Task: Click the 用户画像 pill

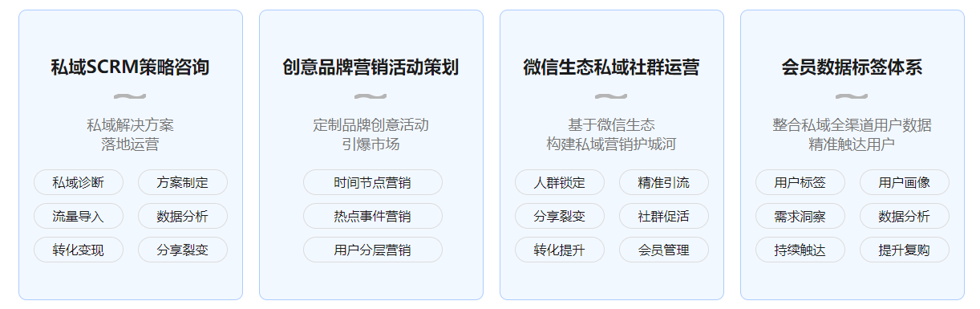Action: point(905,182)
